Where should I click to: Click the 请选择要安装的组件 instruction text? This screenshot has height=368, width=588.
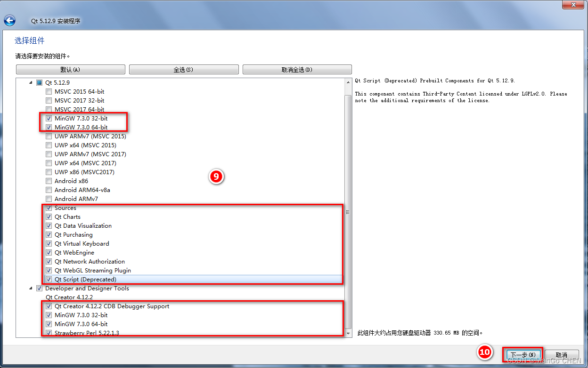[x=42, y=56]
